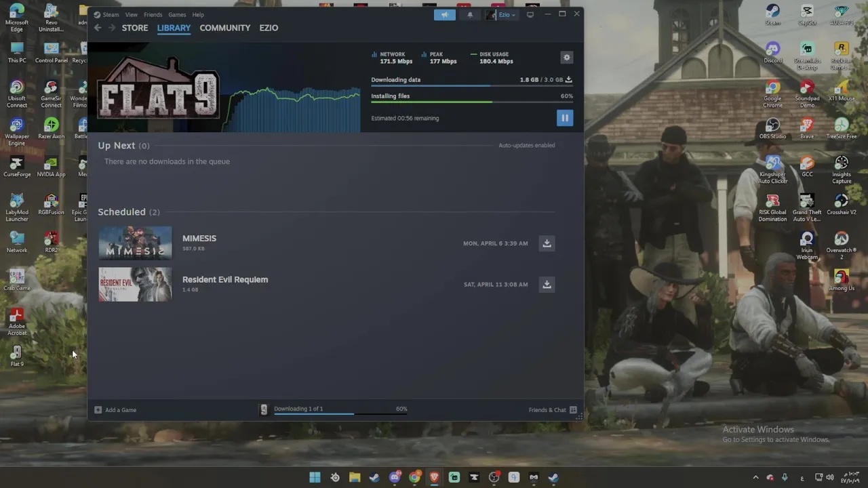Download Resident Evil Requiem update now

coord(547,285)
